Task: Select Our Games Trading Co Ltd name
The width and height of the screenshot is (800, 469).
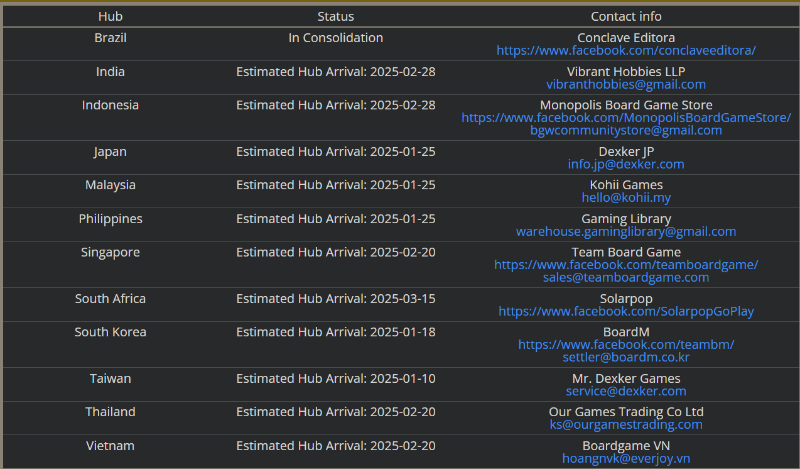Action: pyautogui.click(x=626, y=412)
